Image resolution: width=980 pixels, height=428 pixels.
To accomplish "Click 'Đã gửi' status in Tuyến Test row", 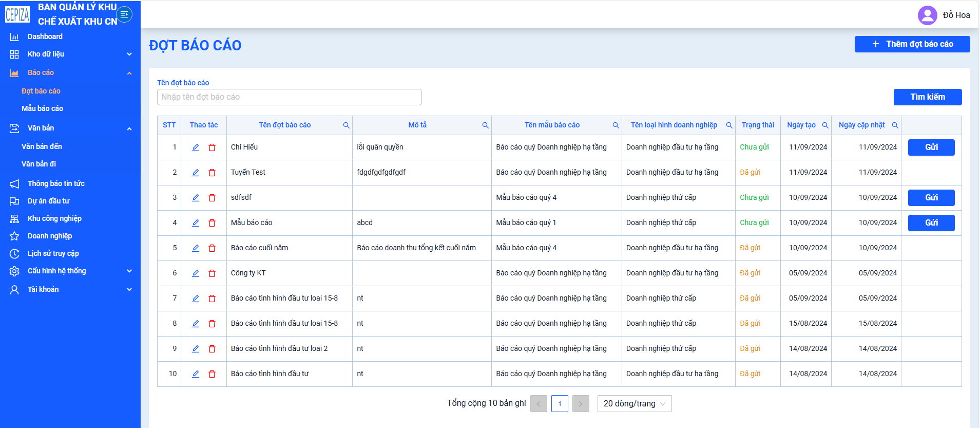I will coord(750,172).
